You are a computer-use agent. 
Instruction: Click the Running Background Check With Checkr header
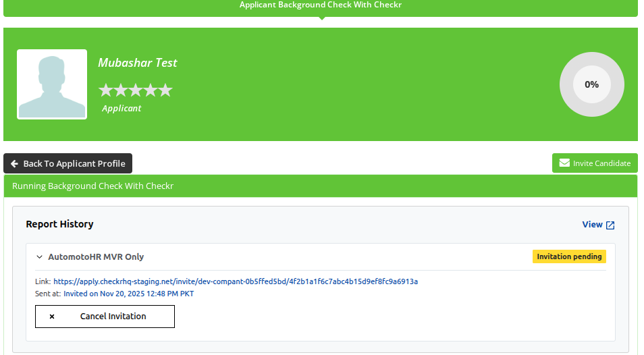pyautogui.click(x=321, y=186)
